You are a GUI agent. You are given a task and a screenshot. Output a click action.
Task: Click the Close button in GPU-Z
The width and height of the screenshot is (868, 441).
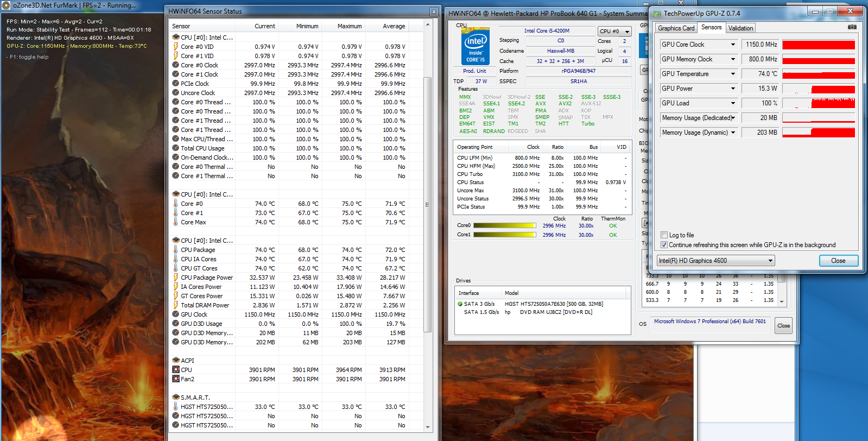[x=838, y=261]
